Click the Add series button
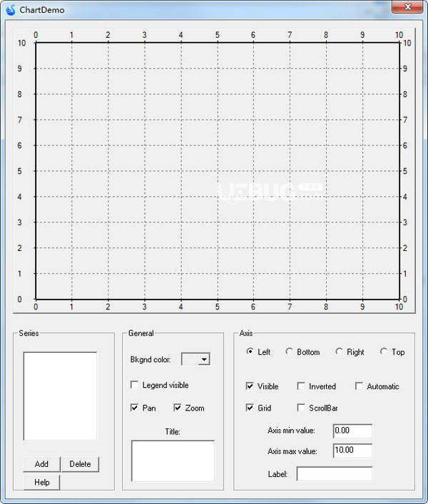This screenshot has height=504, width=428. (41, 464)
